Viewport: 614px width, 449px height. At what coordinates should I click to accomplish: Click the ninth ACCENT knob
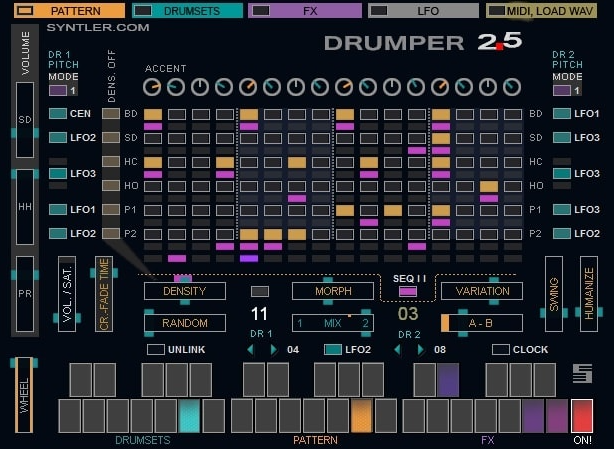pyautogui.click(x=344, y=87)
